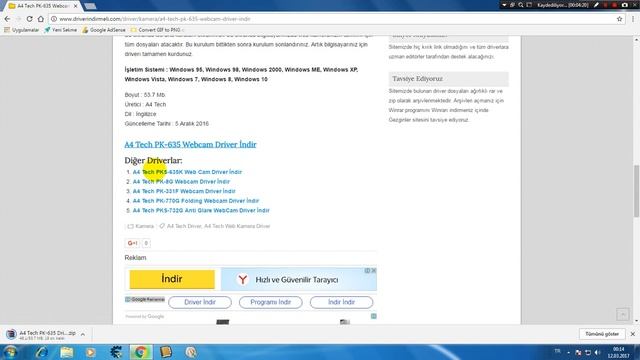
Task: Open the A4 Tech PKS-635K Web Cam Driver link
Action: tap(187, 172)
